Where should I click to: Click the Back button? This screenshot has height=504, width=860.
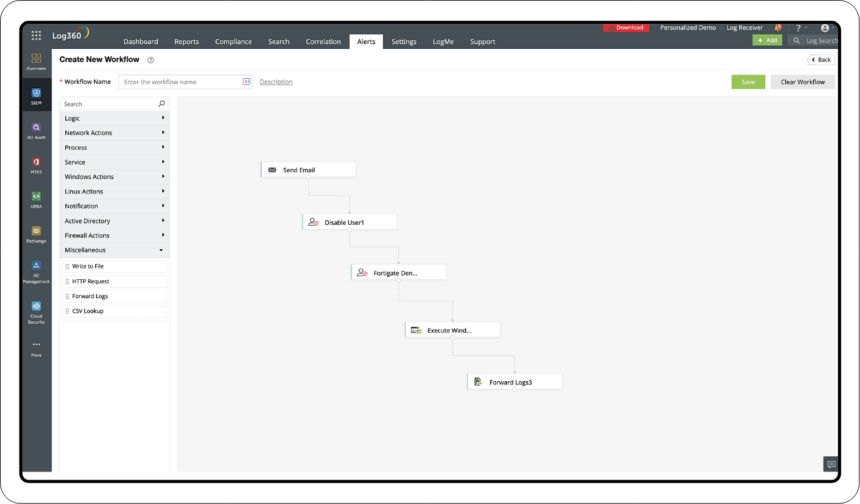coord(821,59)
